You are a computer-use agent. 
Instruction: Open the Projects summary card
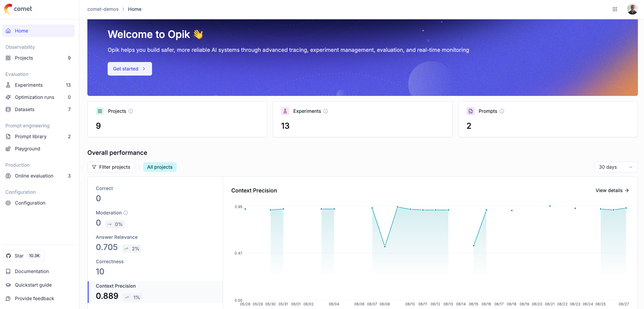point(177,119)
